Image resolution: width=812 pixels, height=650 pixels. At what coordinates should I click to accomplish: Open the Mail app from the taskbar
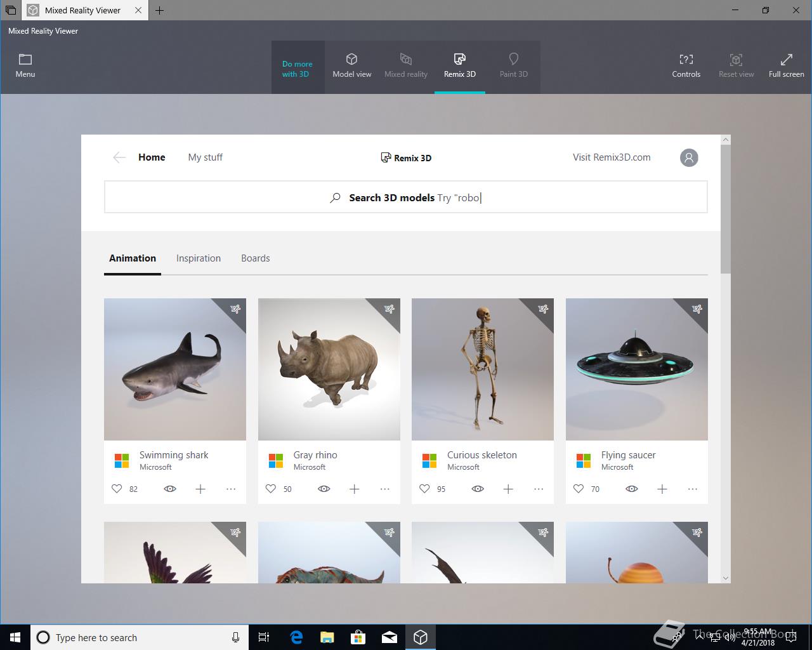[x=390, y=637]
